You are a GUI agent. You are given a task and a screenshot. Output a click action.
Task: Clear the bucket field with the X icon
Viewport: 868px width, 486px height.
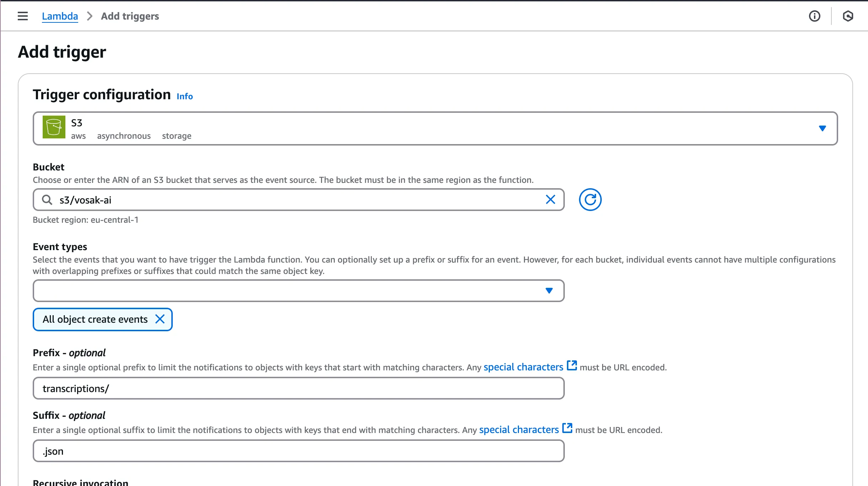[550, 200]
